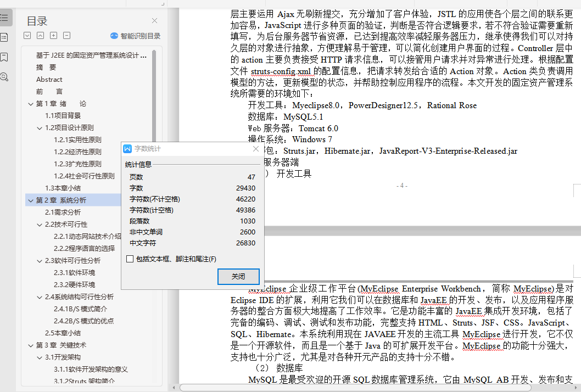Click the horizontal scrollbar left arrow
The width and height of the screenshot is (581, 392).
[x=174, y=388]
